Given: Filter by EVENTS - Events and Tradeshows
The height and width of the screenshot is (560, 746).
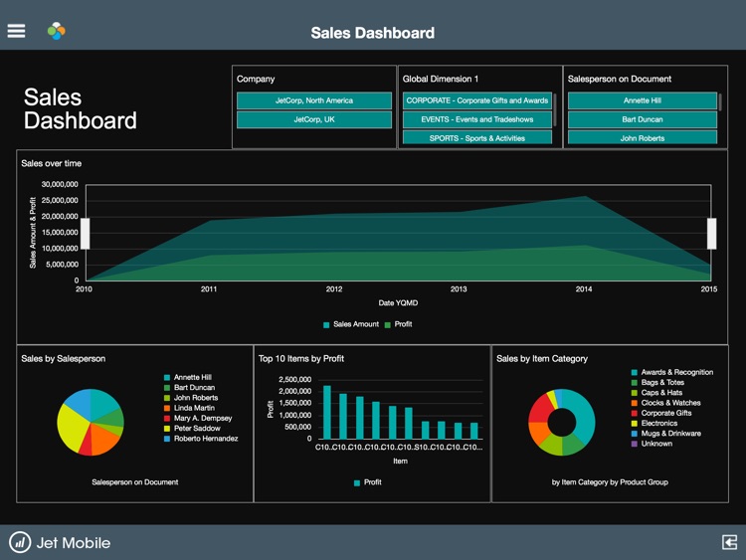Looking at the screenshot, I should [x=477, y=119].
